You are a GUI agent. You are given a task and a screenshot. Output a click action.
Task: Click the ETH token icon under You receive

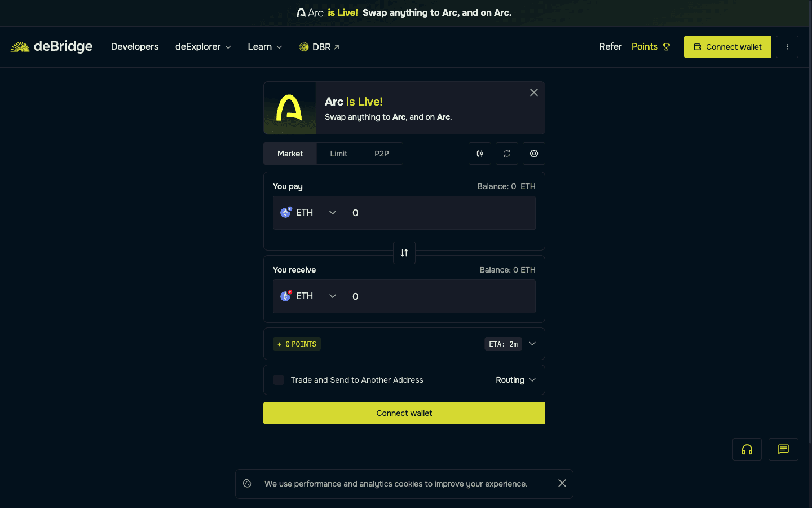click(x=286, y=296)
